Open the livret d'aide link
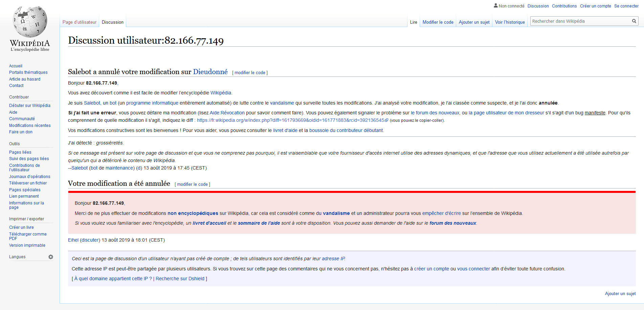 point(285,130)
